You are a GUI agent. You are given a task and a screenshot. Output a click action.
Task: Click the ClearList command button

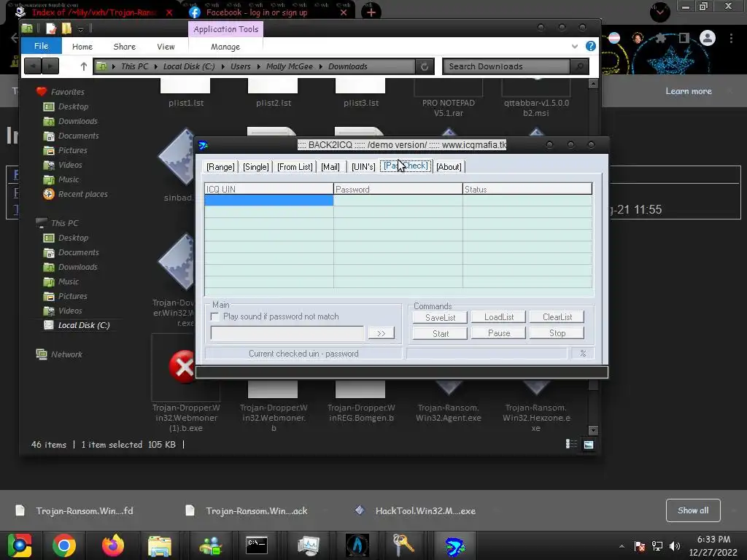557,317
